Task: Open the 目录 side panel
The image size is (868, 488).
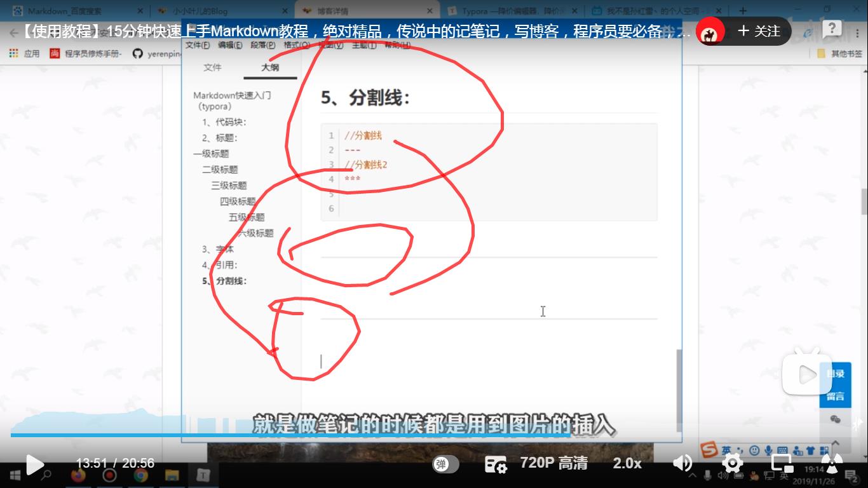Action: (835, 374)
